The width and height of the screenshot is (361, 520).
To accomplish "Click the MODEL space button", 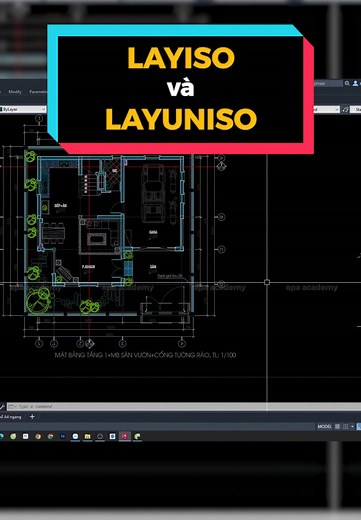I will pos(324,426).
